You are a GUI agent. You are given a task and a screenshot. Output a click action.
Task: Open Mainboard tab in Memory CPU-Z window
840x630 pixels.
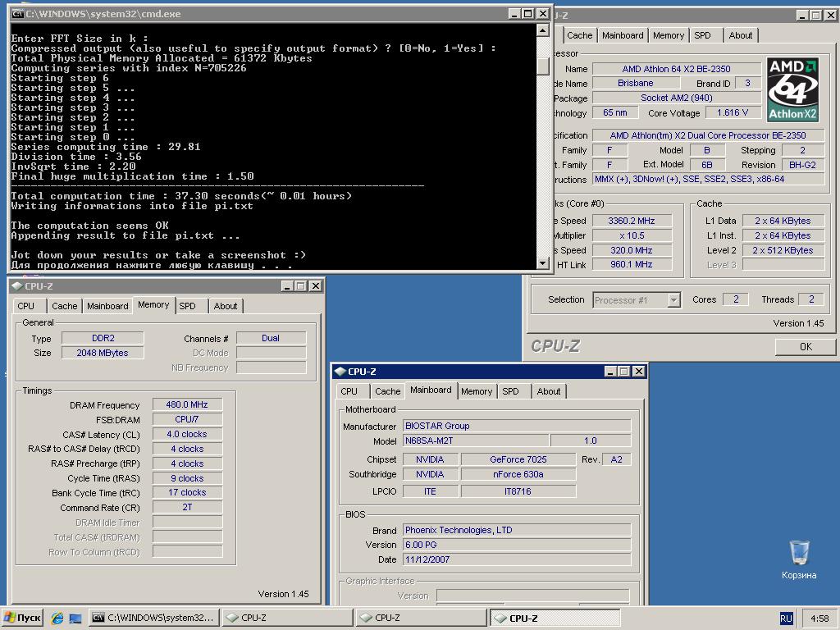pos(107,306)
